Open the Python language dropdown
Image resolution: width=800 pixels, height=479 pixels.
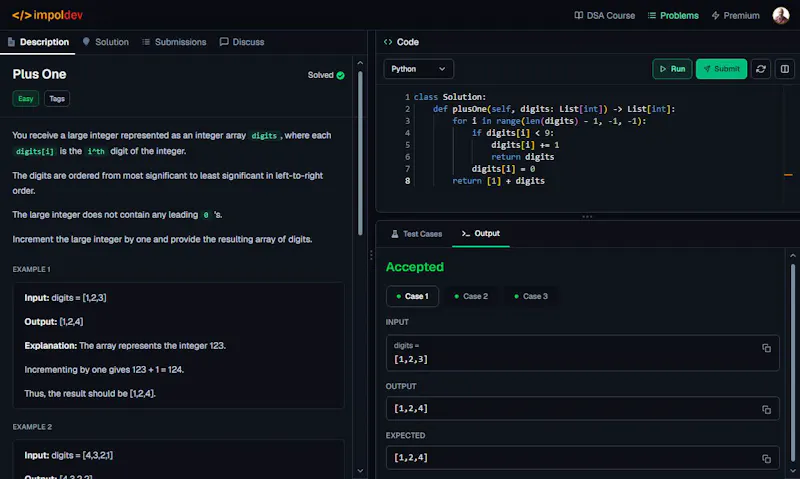418,69
